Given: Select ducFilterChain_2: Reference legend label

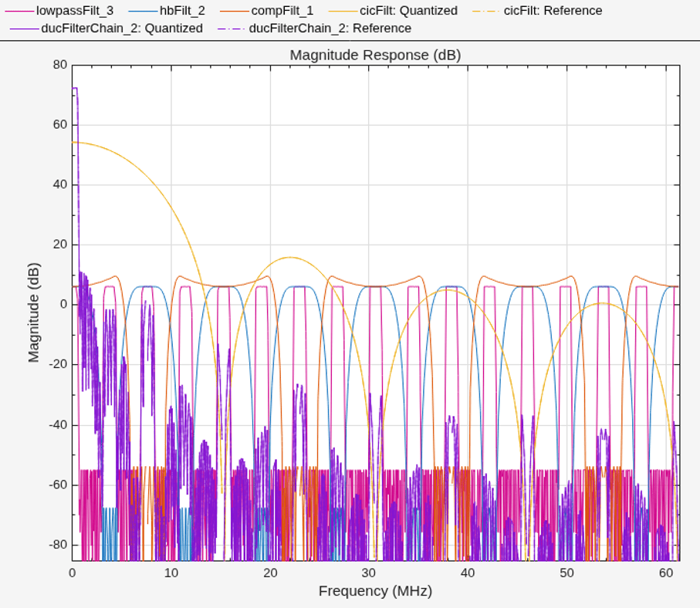Looking at the screenshot, I should coord(330,29).
